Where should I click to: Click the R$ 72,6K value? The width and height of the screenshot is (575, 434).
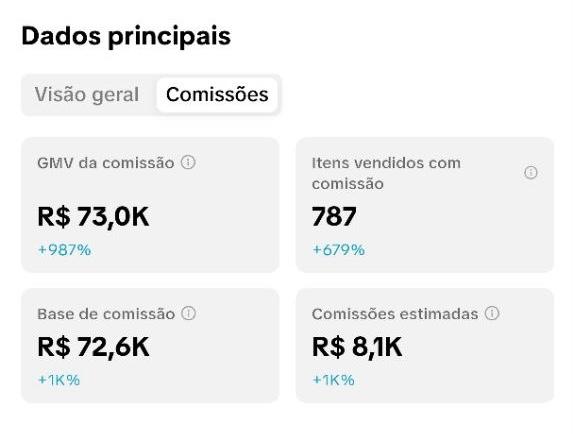click(x=94, y=347)
